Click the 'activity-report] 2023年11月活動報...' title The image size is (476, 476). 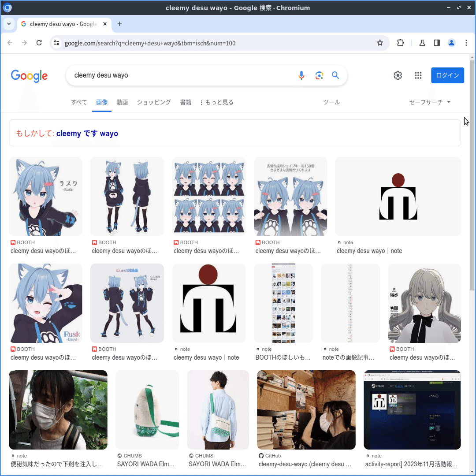(411, 464)
